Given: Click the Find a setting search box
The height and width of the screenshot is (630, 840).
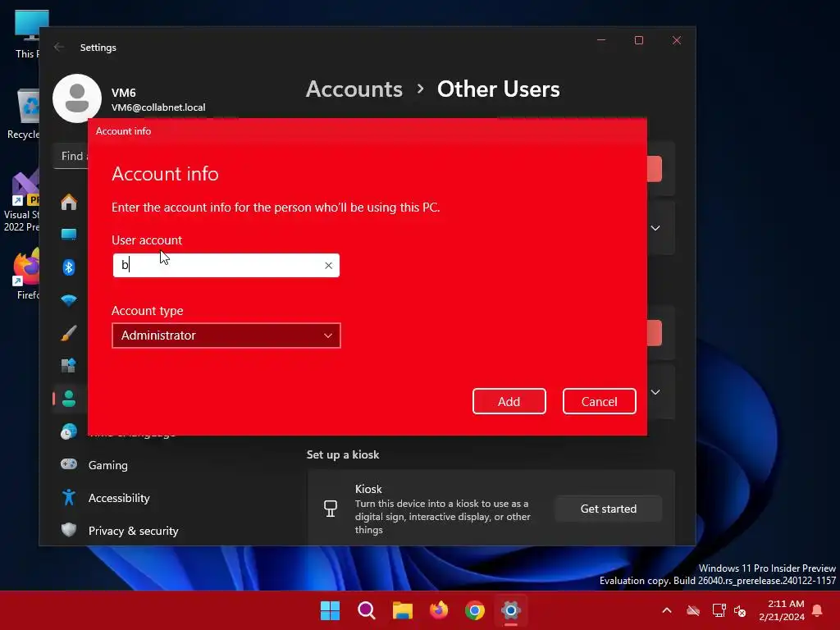Looking at the screenshot, I should pyautogui.click(x=71, y=156).
